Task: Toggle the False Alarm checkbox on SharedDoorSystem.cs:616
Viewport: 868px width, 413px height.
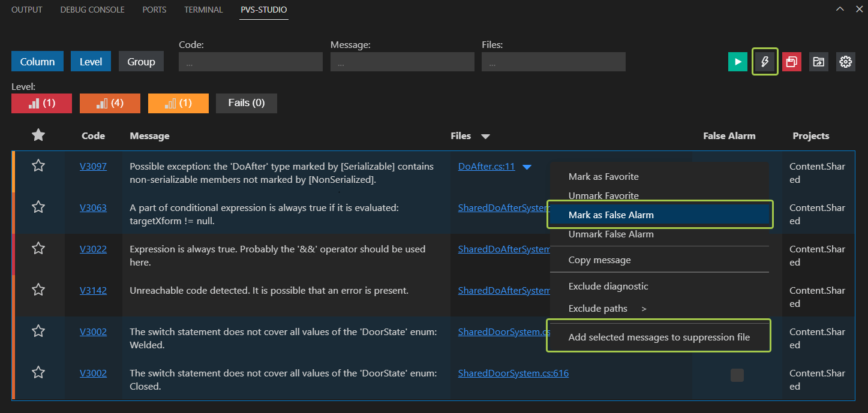Action: click(x=737, y=375)
